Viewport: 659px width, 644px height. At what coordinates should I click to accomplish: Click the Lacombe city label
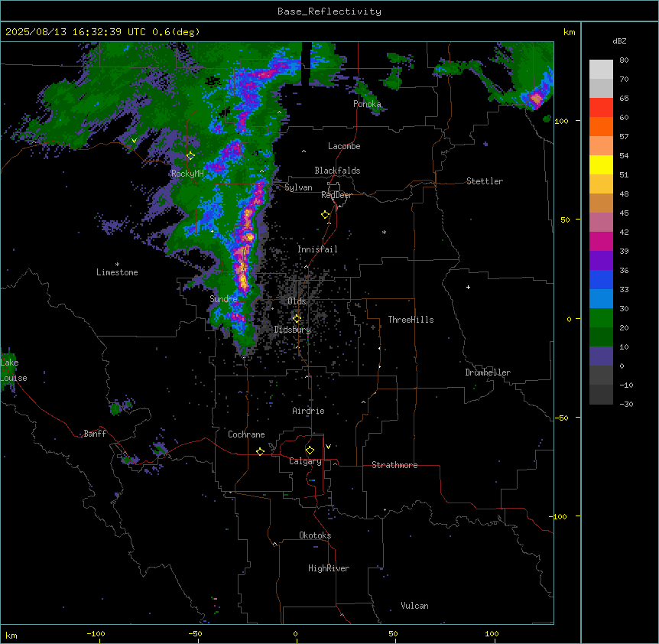coord(344,146)
